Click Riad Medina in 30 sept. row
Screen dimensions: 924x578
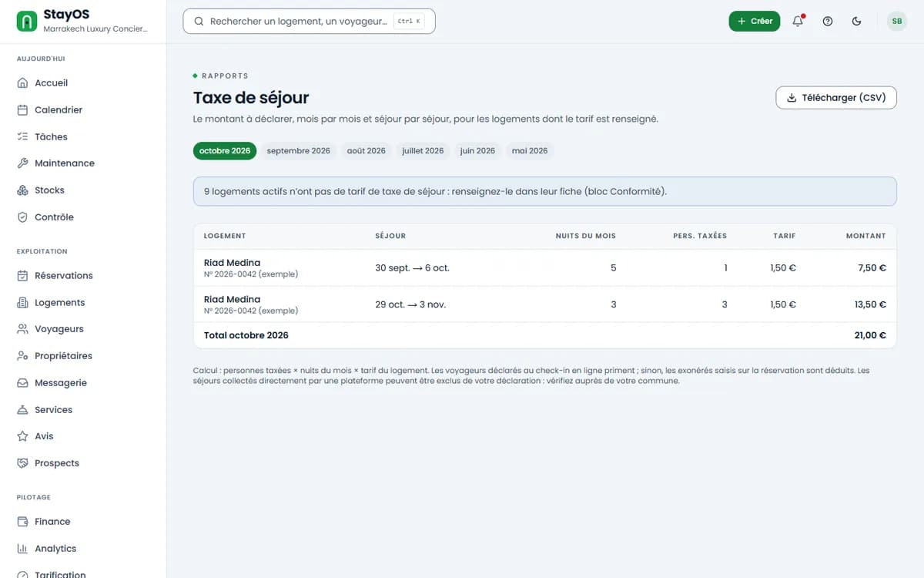point(233,263)
